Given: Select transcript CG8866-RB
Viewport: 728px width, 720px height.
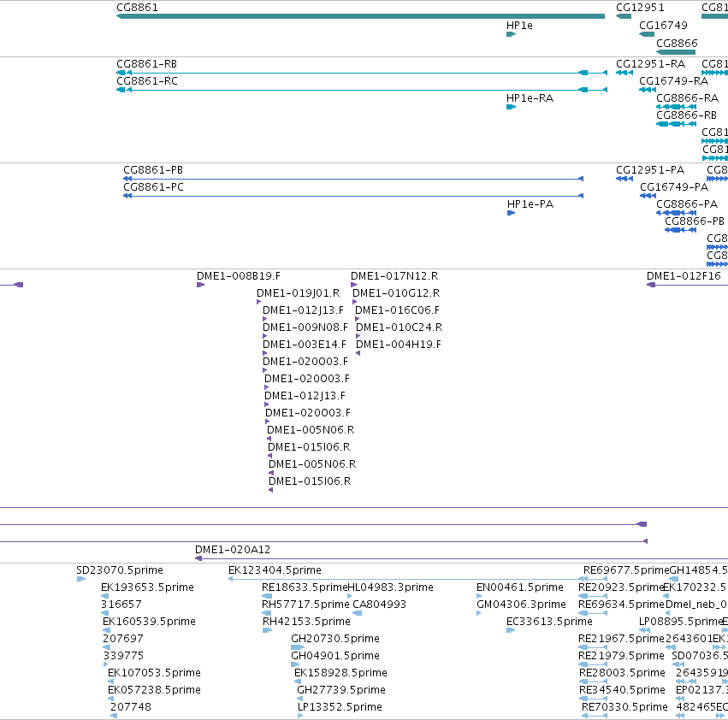Looking at the screenshot, I should pyautogui.click(x=686, y=115).
